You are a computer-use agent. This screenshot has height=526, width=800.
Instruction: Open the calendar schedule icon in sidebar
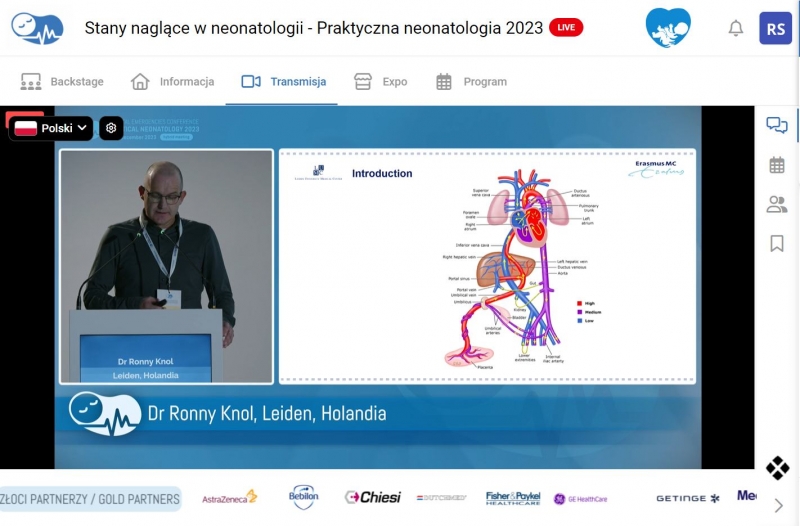point(776,165)
